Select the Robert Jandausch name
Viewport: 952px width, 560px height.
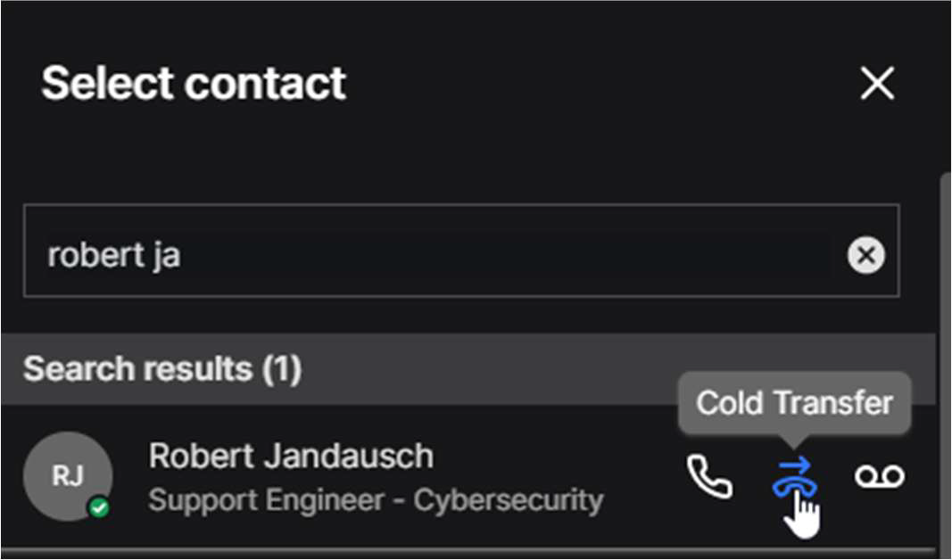(x=291, y=456)
